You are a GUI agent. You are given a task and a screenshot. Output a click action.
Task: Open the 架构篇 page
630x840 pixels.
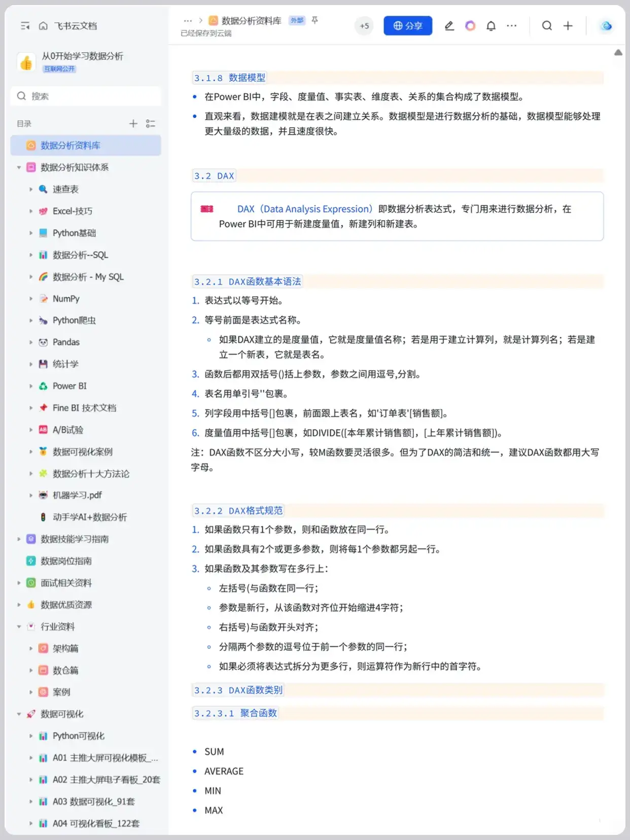(x=65, y=648)
